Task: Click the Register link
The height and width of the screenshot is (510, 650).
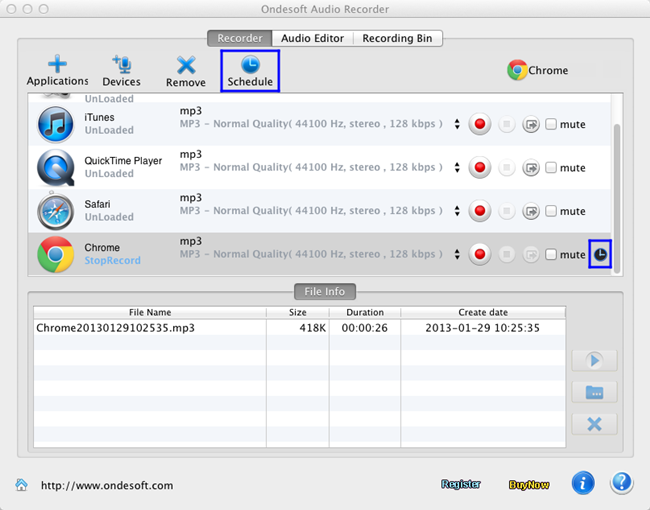Action: click(461, 485)
